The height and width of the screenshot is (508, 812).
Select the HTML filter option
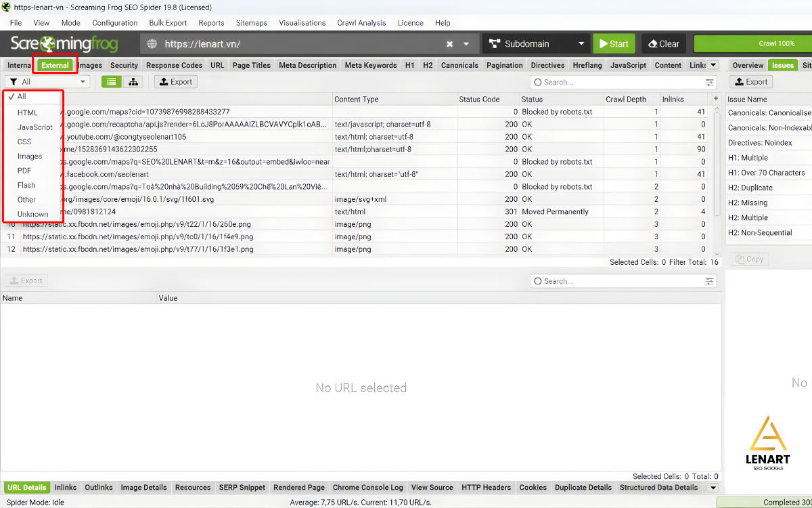pos(27,112)
